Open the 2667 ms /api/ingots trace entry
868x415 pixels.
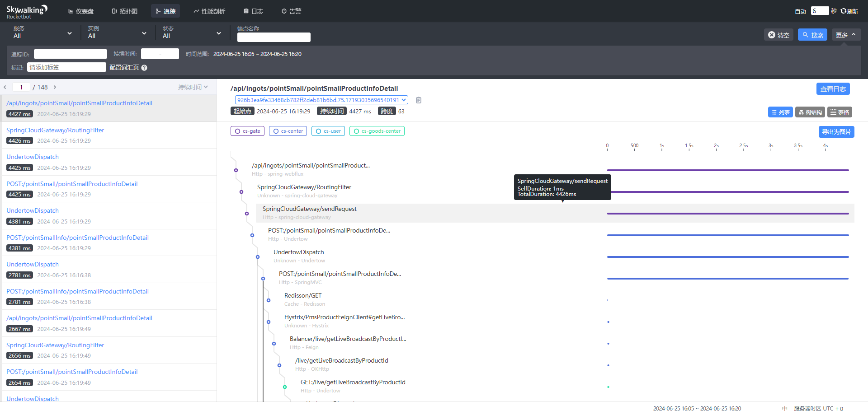coord(108,323)
